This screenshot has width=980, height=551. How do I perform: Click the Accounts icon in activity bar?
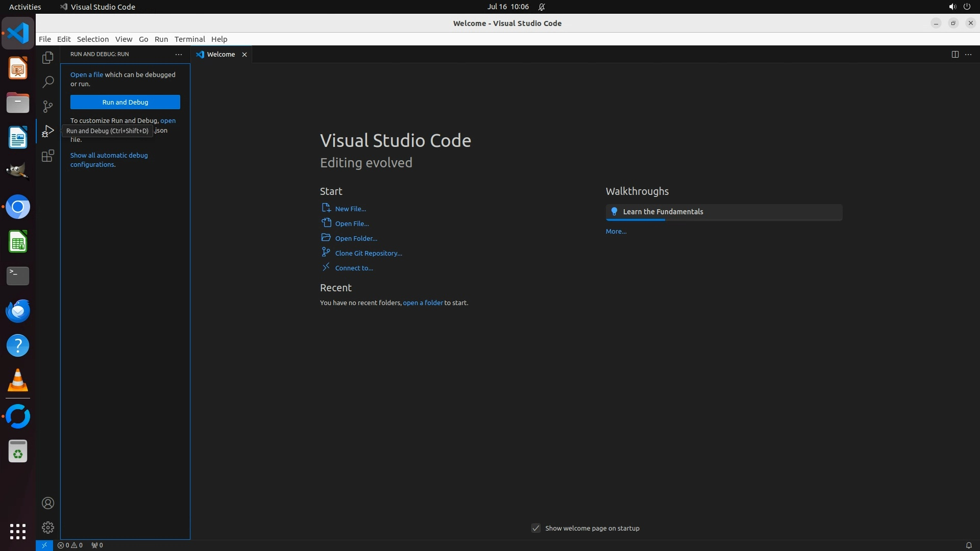pos(48,503)
